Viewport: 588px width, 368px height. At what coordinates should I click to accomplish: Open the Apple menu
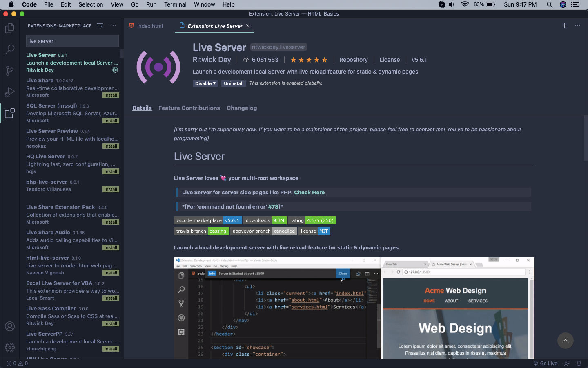pyautogui.click(x=11, y=4)
